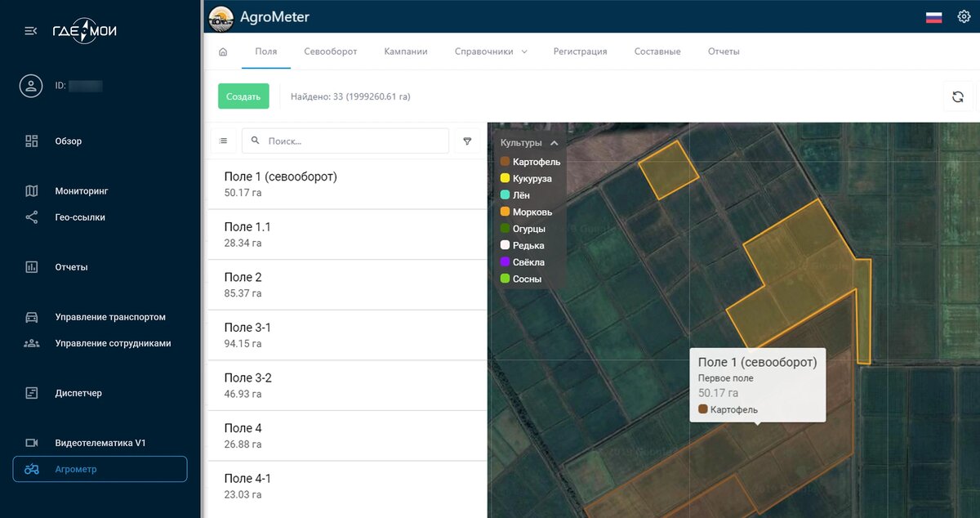Click the Поле 1 (севооборот) map tooltip title

click(x=757, y=362)
